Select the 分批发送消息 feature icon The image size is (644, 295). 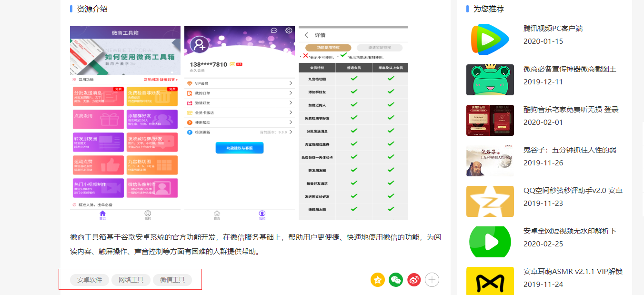(98, 96)
